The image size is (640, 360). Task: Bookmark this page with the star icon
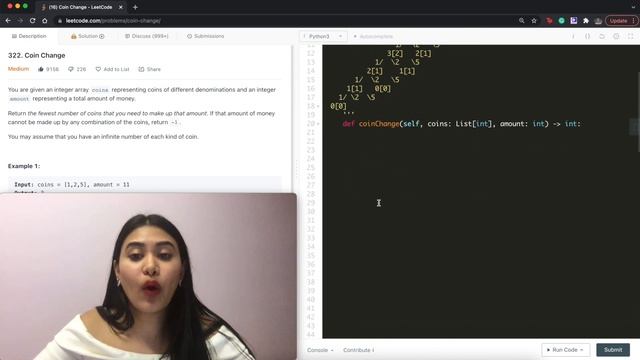point(533,20)
